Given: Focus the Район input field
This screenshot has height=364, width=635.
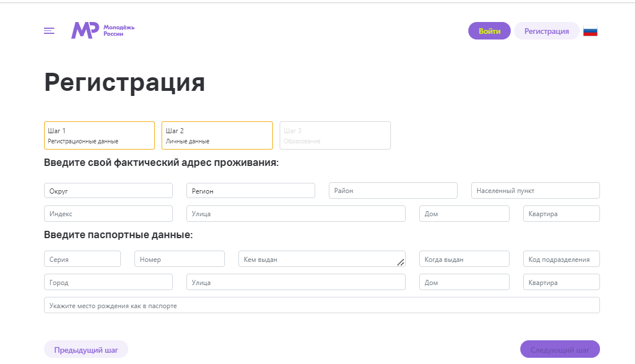Looking at the screenshot, I should click(x=393, y=191).
